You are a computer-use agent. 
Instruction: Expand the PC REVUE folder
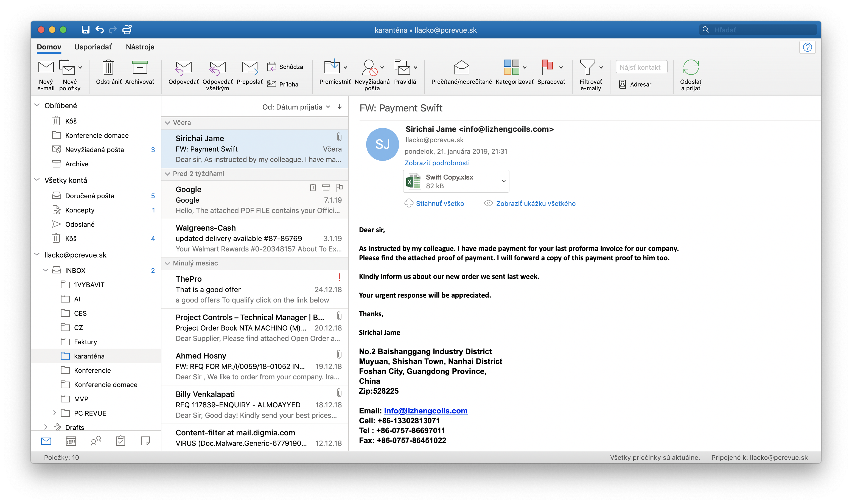(x=54, y=413)
